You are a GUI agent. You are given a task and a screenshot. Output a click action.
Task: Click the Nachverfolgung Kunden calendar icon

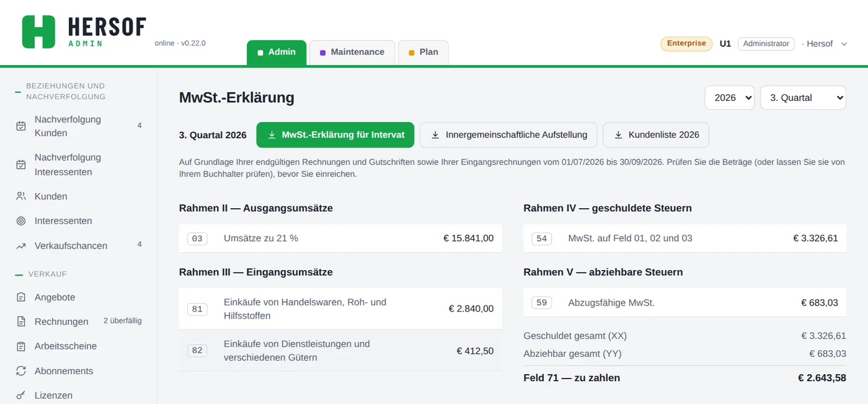click(21, 126)
